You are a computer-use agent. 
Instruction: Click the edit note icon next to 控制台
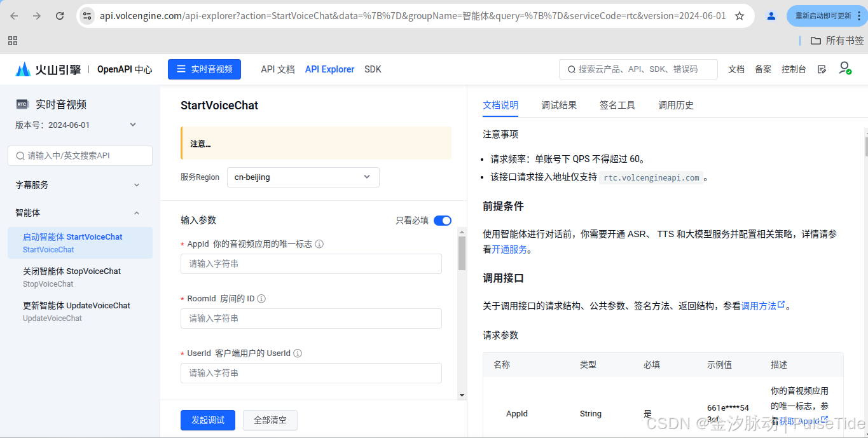click(822, 69)
